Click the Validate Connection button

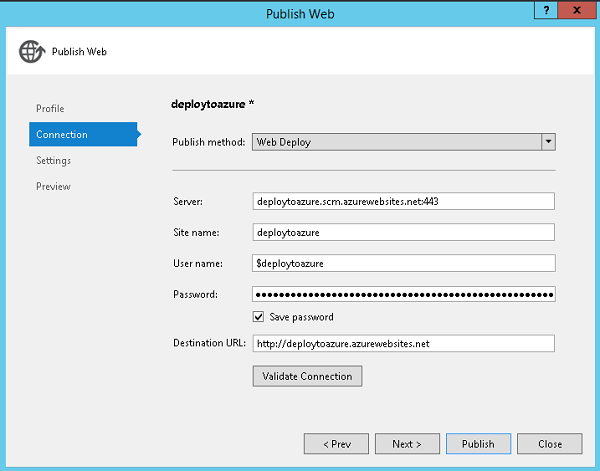[x=307, y=376]
